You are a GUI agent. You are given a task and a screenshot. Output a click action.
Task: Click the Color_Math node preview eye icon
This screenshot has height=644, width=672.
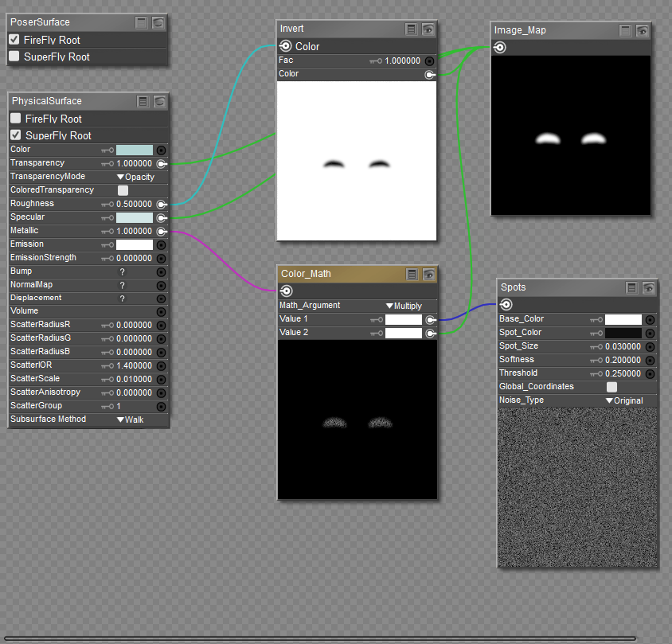428,274
